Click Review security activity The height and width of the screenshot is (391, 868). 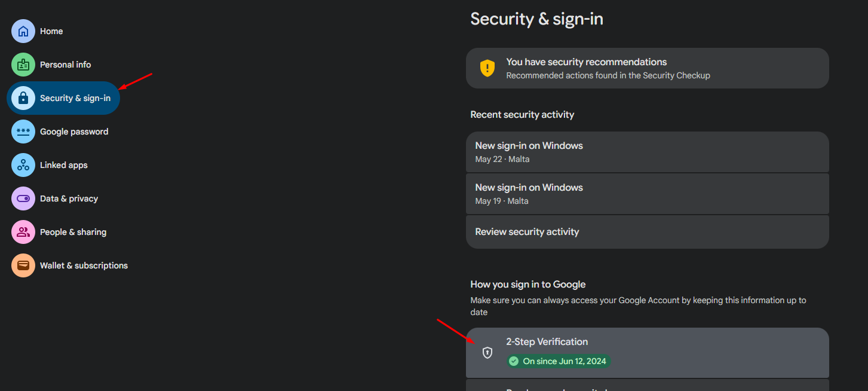coord(648,232)
